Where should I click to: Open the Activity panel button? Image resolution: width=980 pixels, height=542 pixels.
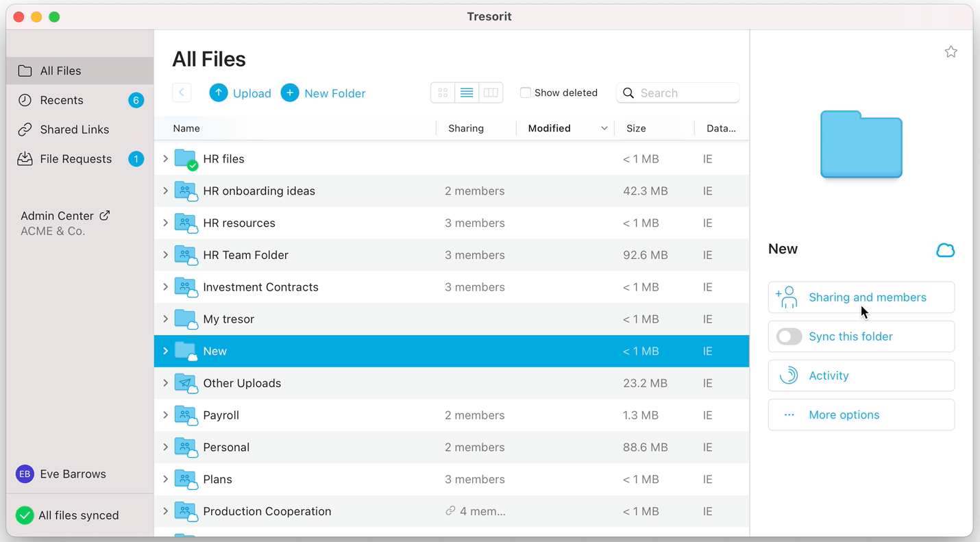tap(861, 375)
